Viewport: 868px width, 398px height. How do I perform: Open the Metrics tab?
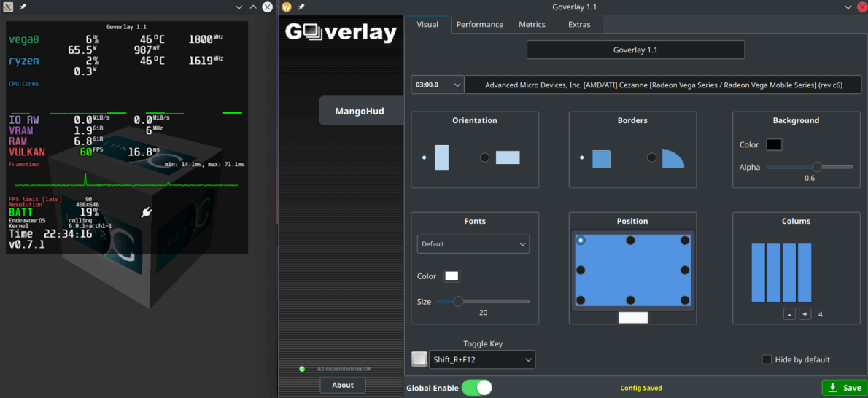532,24
